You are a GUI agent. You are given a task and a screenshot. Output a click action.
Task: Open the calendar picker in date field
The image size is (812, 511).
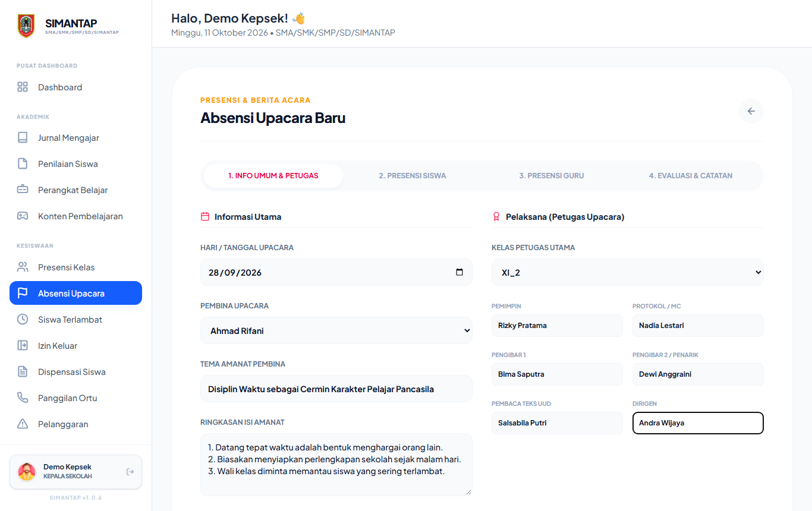point(459,272)
